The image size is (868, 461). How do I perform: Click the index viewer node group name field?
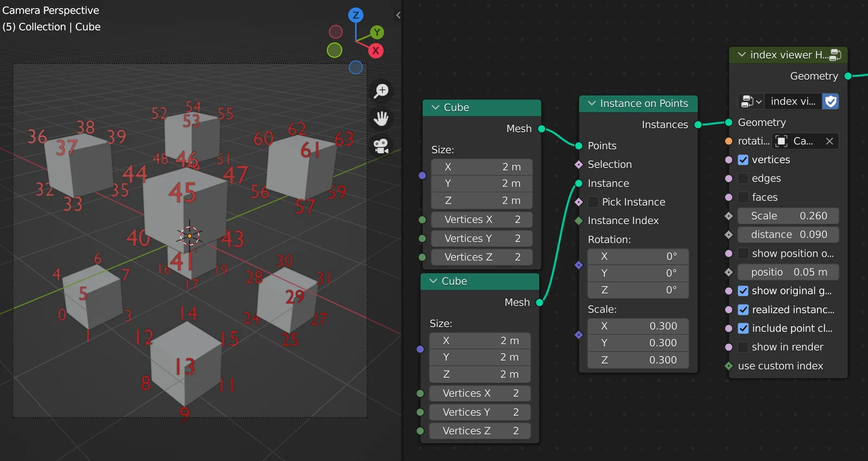click(793, 101)
